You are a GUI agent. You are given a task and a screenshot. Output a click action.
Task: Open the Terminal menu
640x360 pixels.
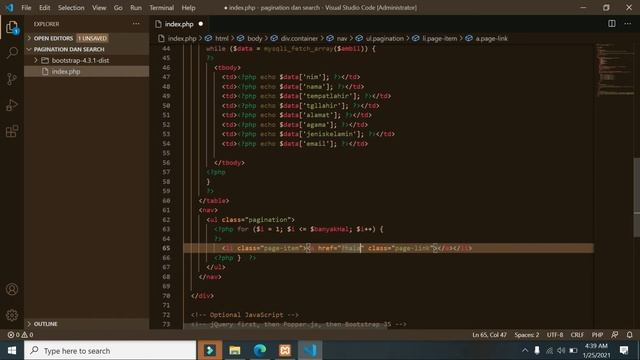(161, 8)
